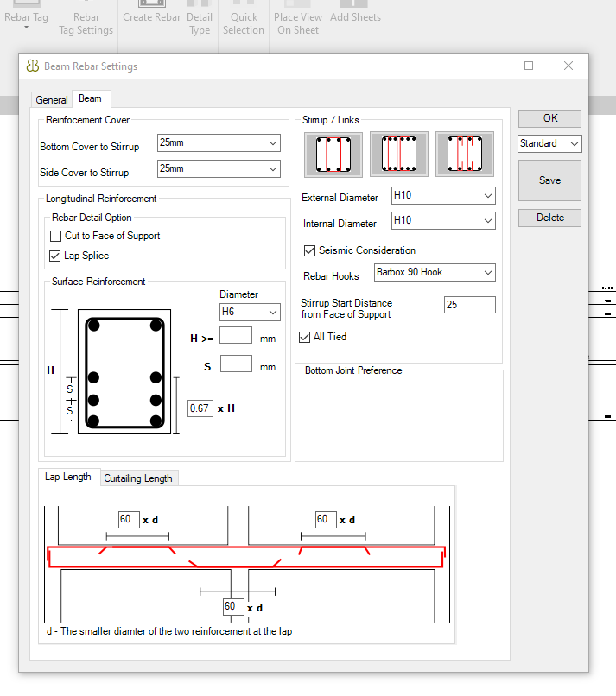Click the Add Sheets ribbon tool
616x696 pixels.
pyautogui.click(x=355, y=17)
